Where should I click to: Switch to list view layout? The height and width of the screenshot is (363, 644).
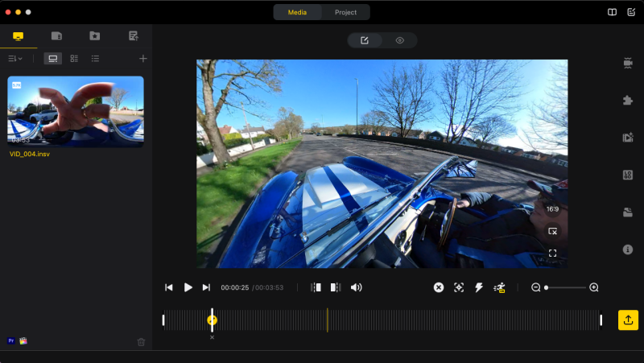pos(95,59)
